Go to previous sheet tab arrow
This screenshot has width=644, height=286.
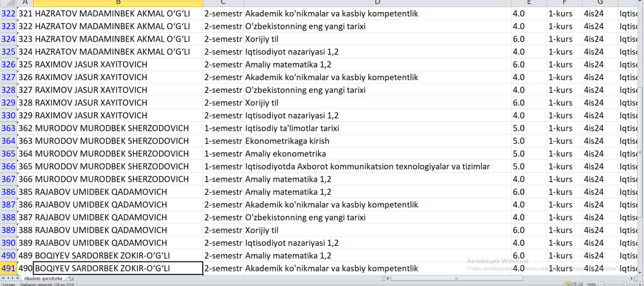(8, 278)
